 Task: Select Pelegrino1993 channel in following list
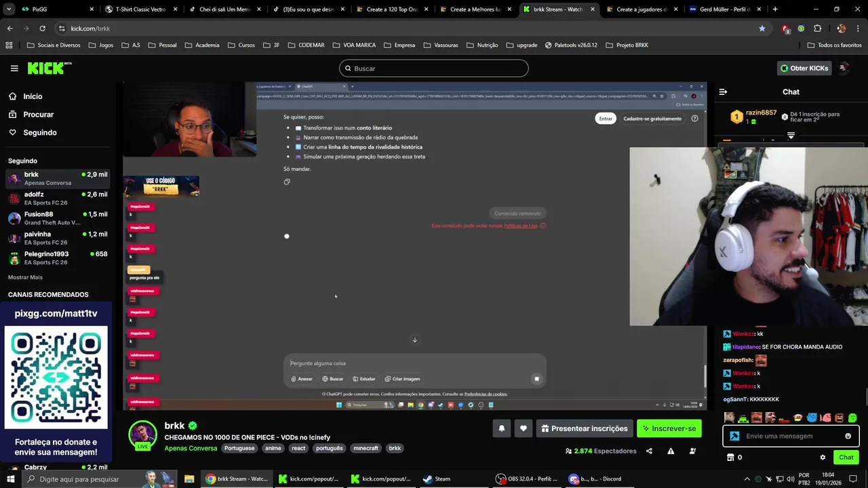tap(57, 258)
